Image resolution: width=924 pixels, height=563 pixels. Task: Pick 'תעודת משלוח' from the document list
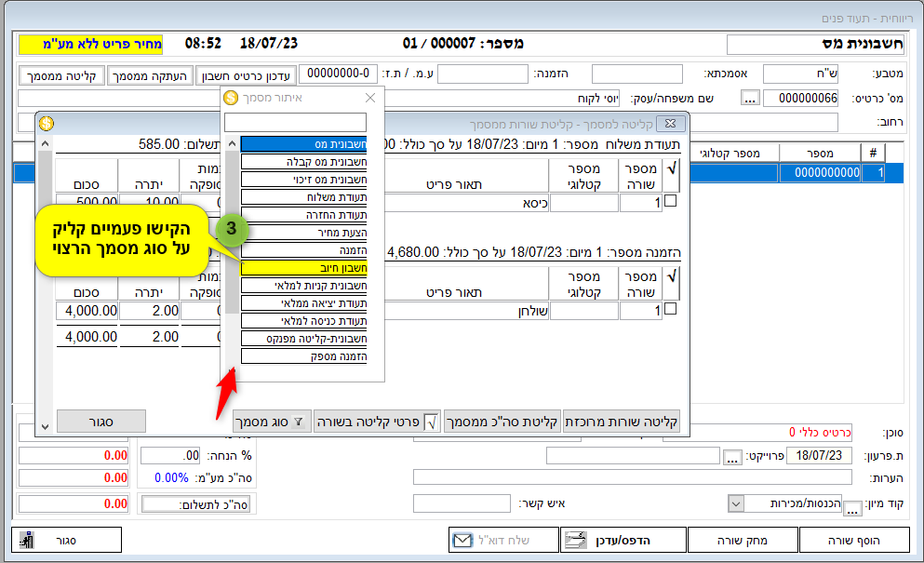[303, 197]
